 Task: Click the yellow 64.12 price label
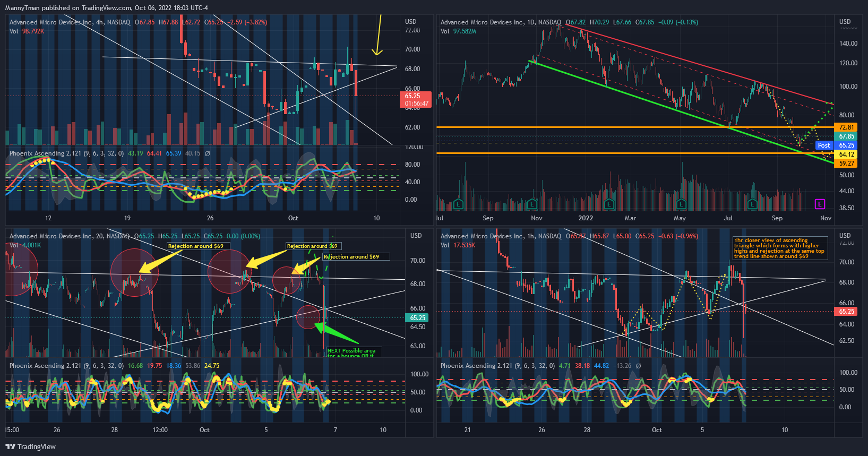click(846, 154)
